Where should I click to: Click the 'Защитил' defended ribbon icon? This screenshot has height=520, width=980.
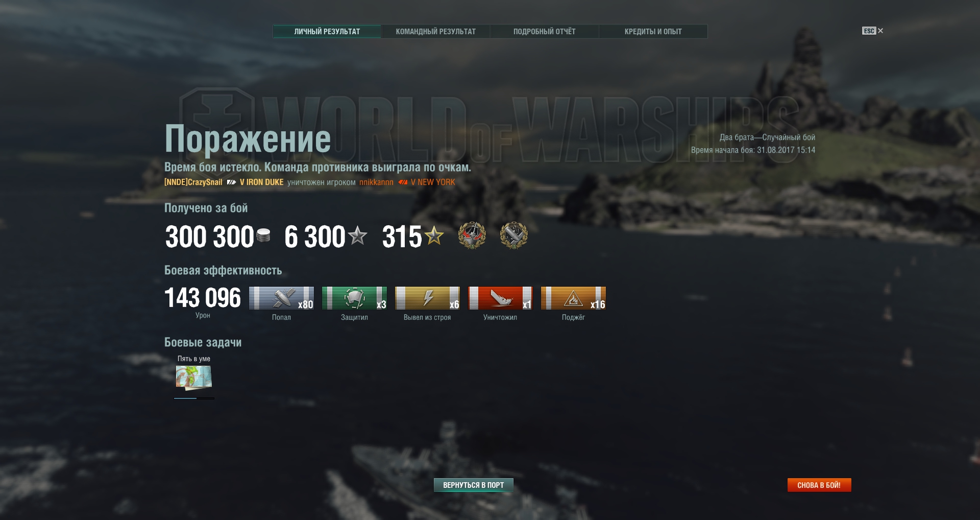(354, 298)
